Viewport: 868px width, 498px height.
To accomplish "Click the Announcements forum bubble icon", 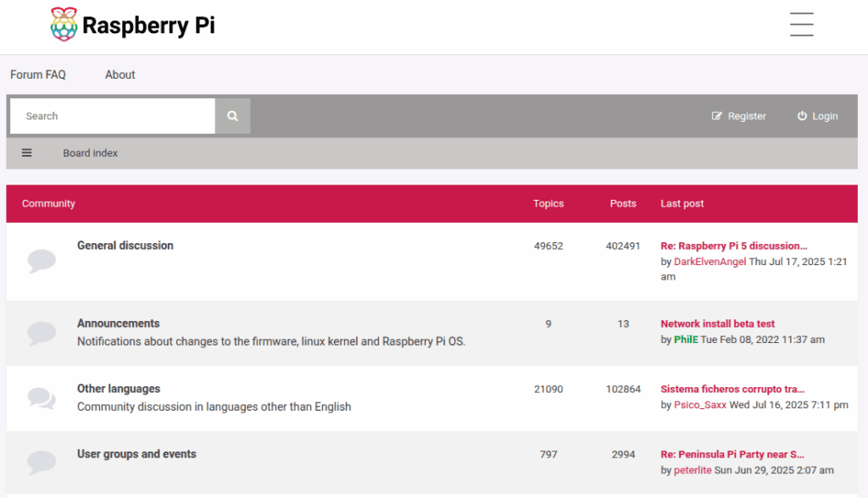I will click(42, 333).
